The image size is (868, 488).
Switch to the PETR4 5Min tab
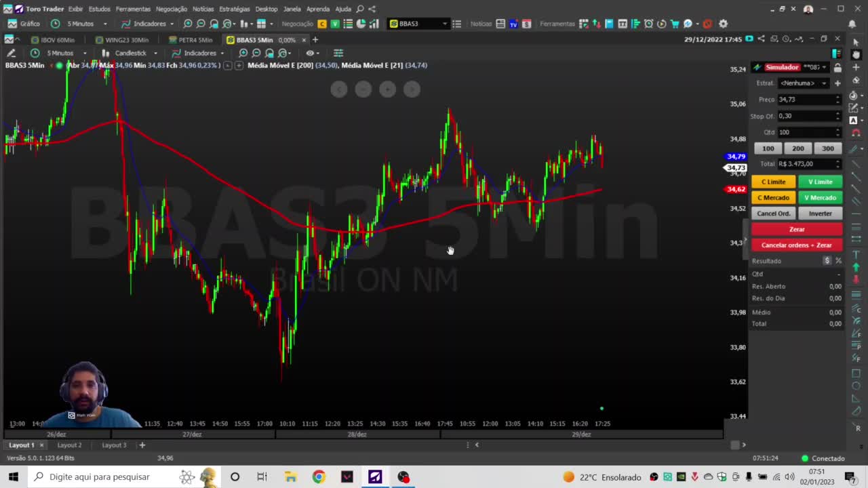191,40
